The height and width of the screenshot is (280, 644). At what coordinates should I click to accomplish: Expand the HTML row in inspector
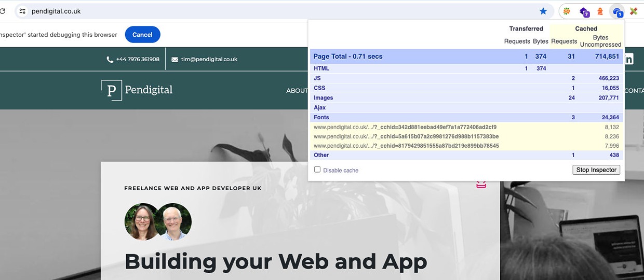click(466, 68)
